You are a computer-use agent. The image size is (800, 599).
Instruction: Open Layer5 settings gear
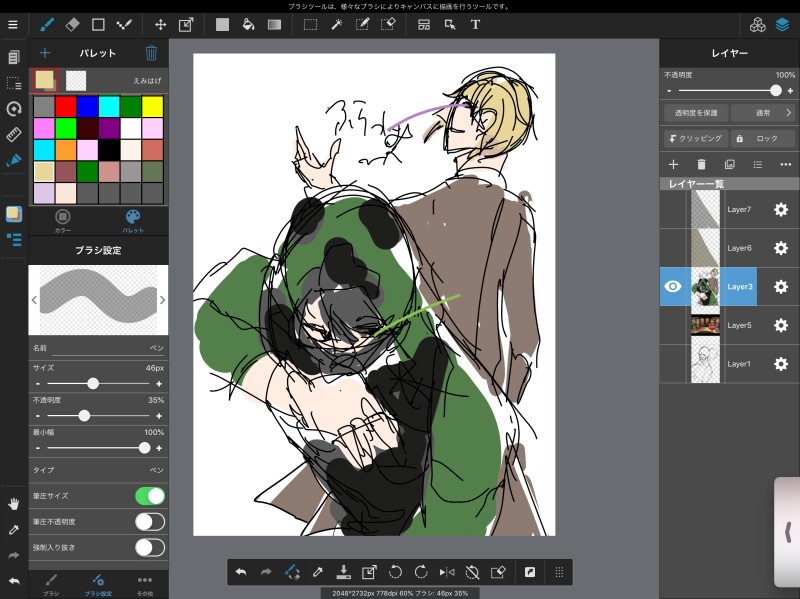tap(781, 325)
